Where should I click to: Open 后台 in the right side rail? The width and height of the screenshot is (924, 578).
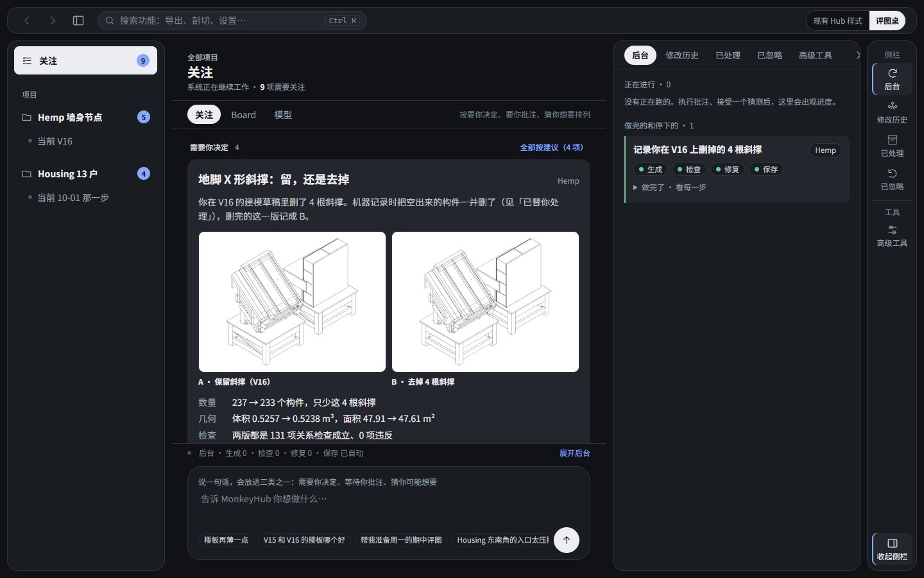[892, 79]
